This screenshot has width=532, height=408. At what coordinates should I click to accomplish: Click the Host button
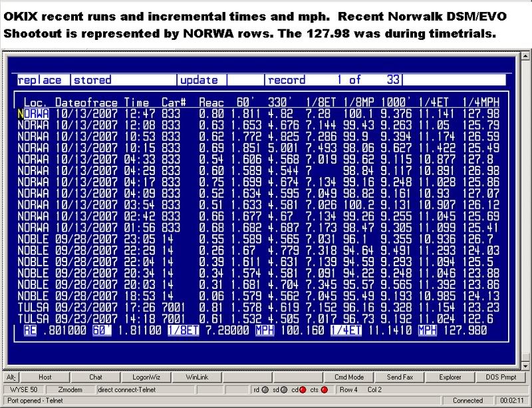(45, 377)
